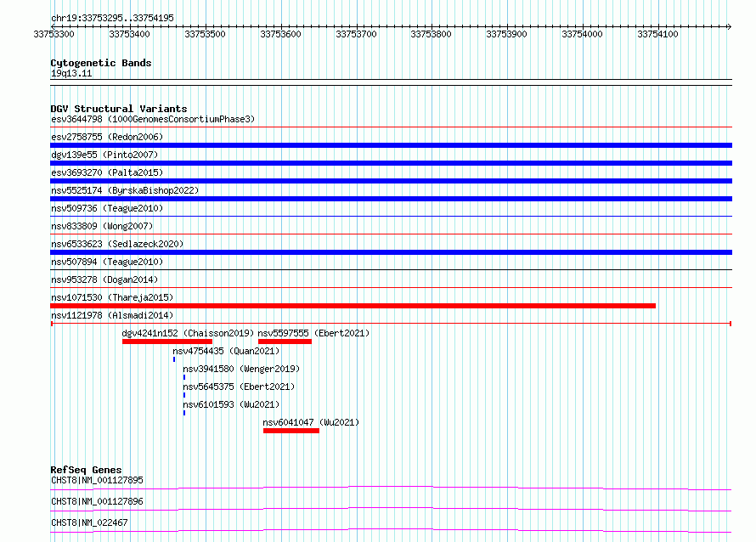Viewport: 756px width, 542px height.
Task: Click the CHST8|NM_001127895 gene label
Action: click(97, 480)
